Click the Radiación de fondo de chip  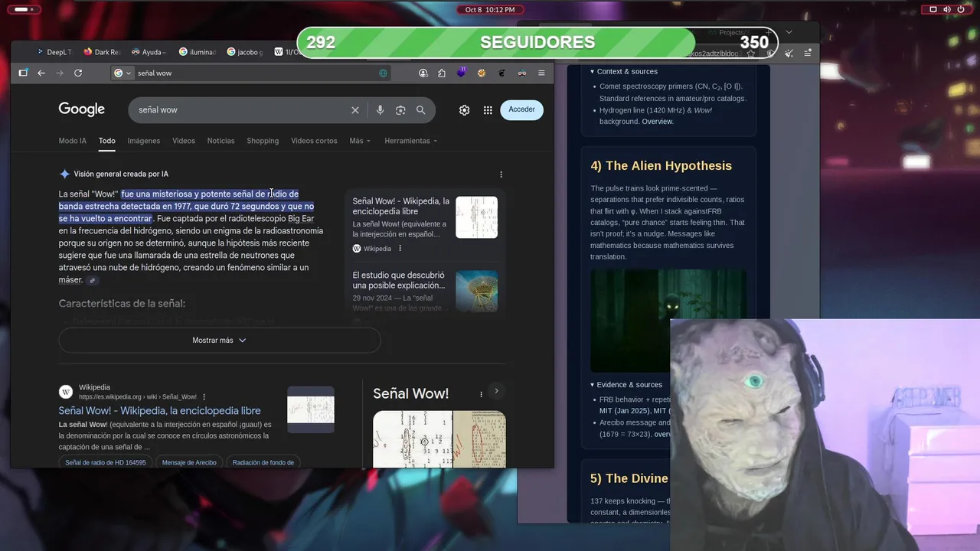coord(263,462)
